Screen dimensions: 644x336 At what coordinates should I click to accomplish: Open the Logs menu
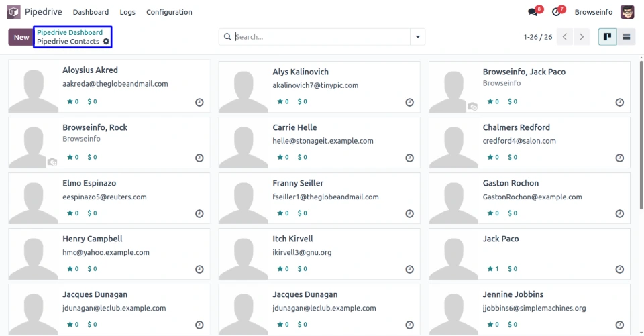pos(127,12)
